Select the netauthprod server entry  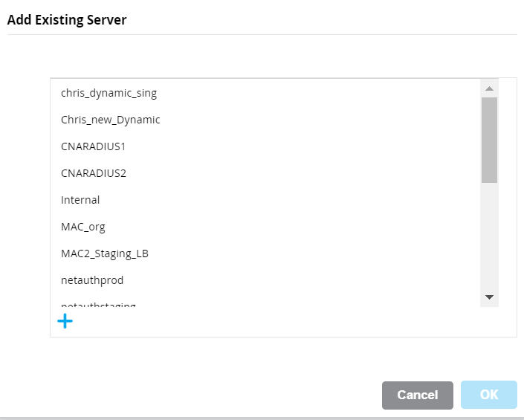point(92,280)
